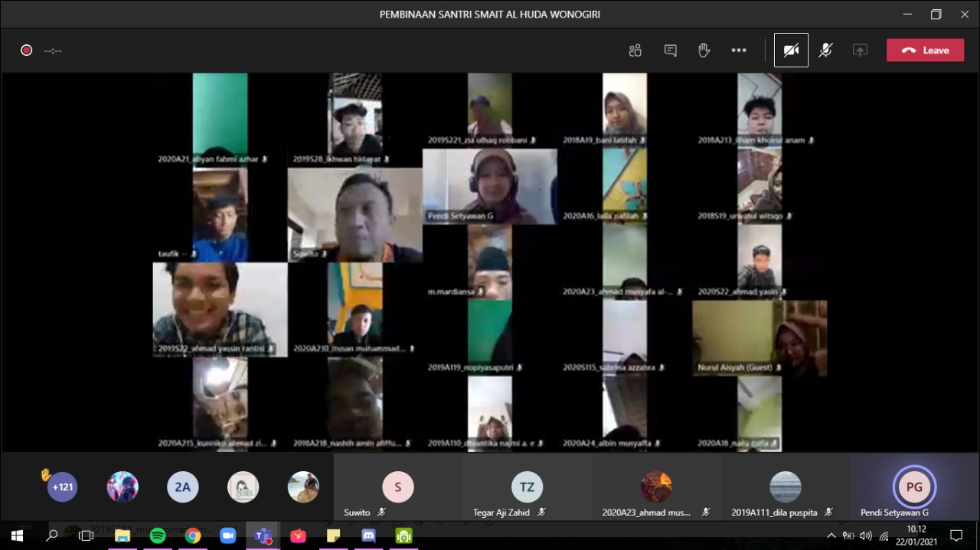980x550 pixels.
Task: Open the Windows notification center
Action: (955, 535)
